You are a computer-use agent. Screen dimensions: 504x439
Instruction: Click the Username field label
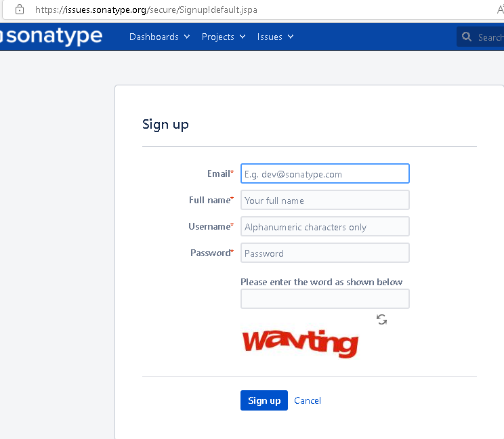(209, 227)
